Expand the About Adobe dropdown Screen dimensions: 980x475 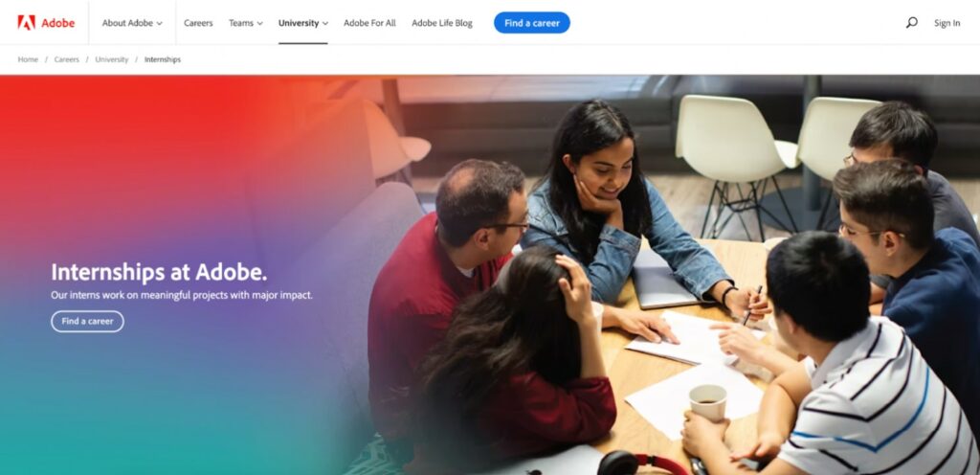tap(132, 23)
